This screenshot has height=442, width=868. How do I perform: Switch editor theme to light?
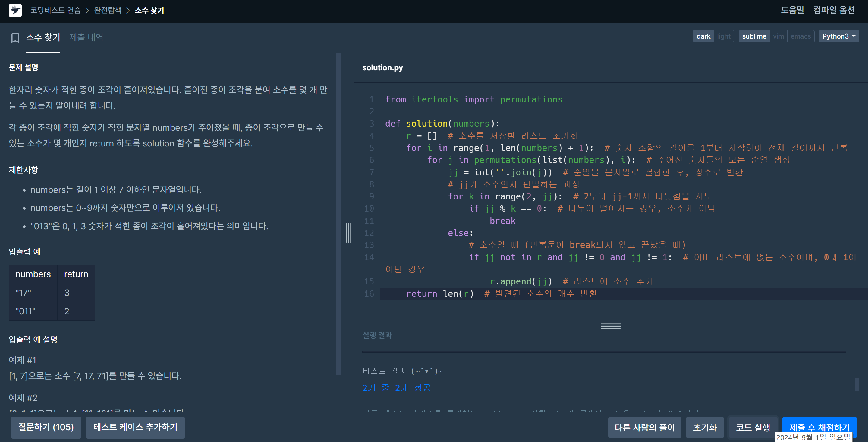click(723, 36)
